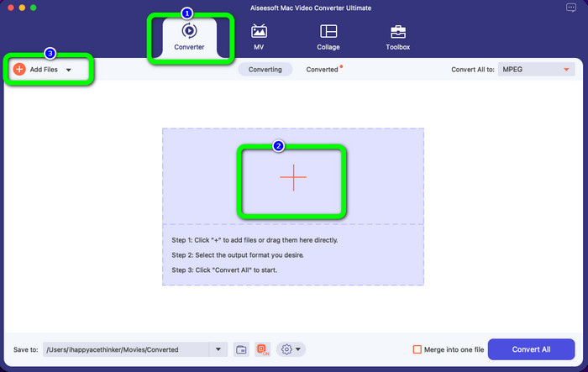Switch to the MV tab
This screenshot has width=588, height=372.
click(x=259, y=38)
